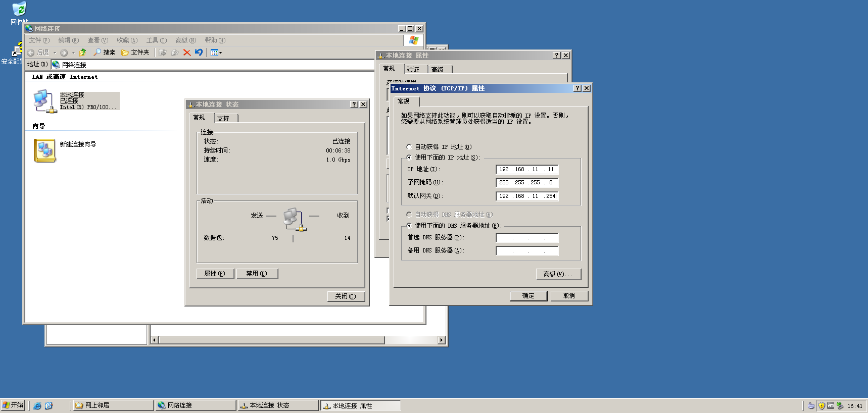The height and width of the screenshot is (413, 868).
Task: Open the Search (搜索) toolbar button
Action: [x=105, y=53]
